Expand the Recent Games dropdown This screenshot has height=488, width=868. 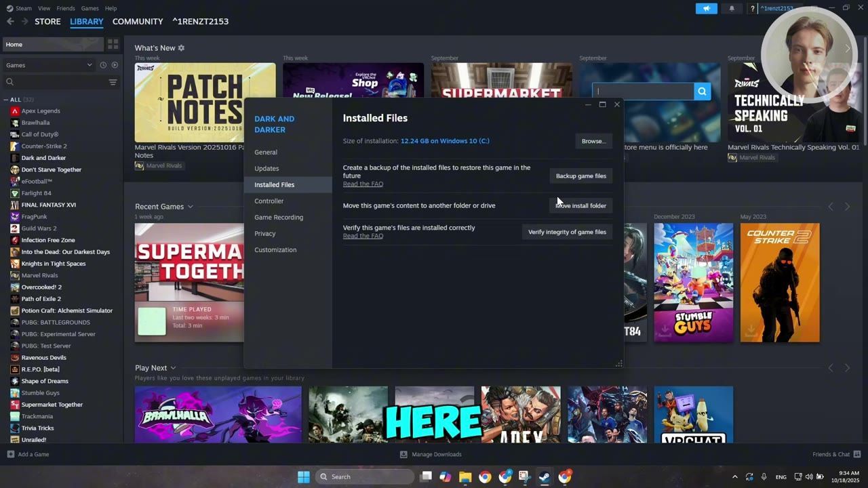(x=190, y=207)
